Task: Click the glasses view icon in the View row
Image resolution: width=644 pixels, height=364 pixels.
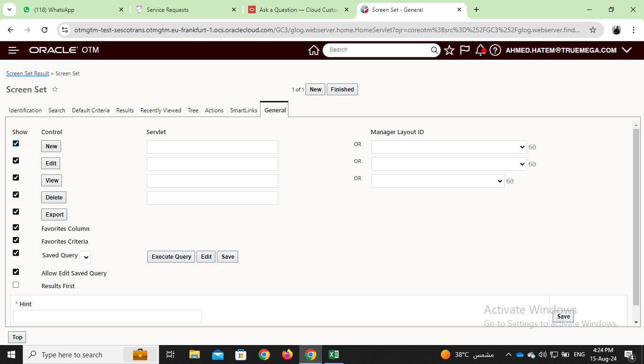Action: pos(510,182)
